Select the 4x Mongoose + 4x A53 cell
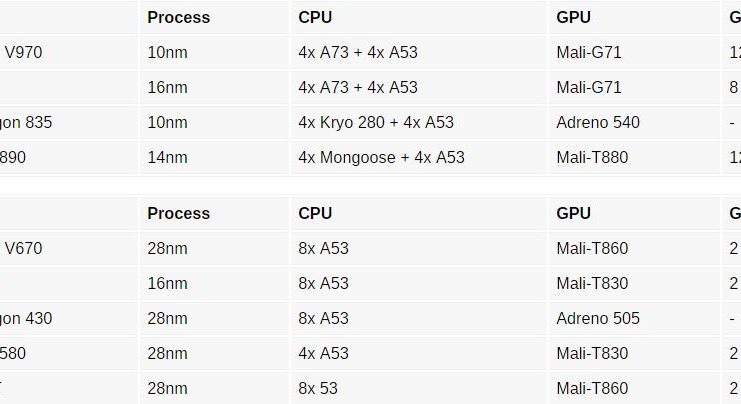Screen dimensions: 741x404 pyautogui.click(x=381, y=158)
